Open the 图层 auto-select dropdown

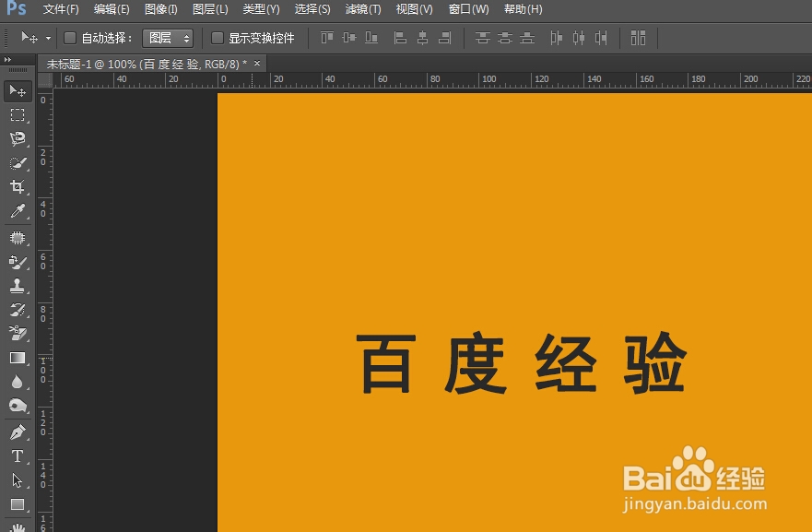[x=168, y=38]
